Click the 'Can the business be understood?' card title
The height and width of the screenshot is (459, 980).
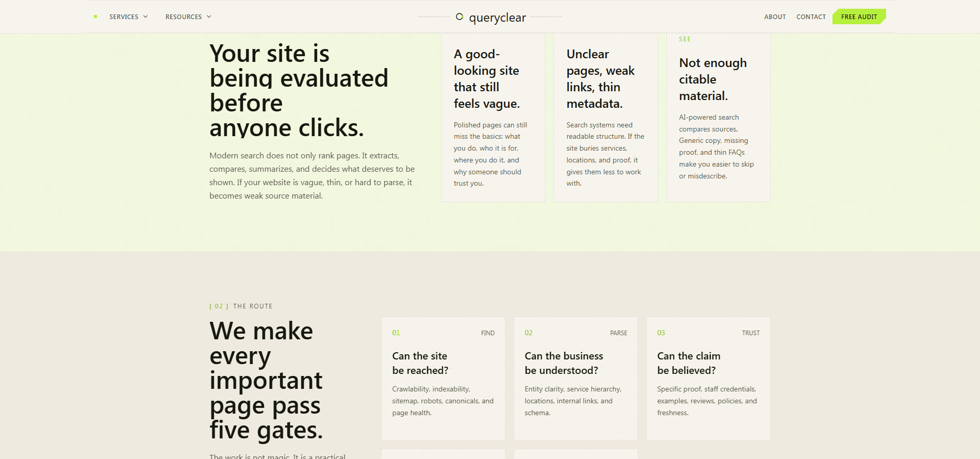[564, 363]
